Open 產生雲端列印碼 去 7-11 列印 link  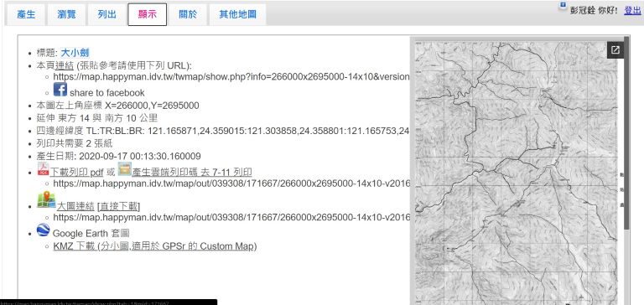click(x=192, y=173)
